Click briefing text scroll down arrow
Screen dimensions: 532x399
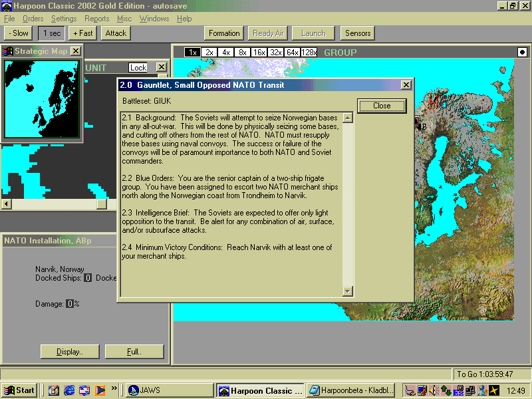tap(347, 291)
